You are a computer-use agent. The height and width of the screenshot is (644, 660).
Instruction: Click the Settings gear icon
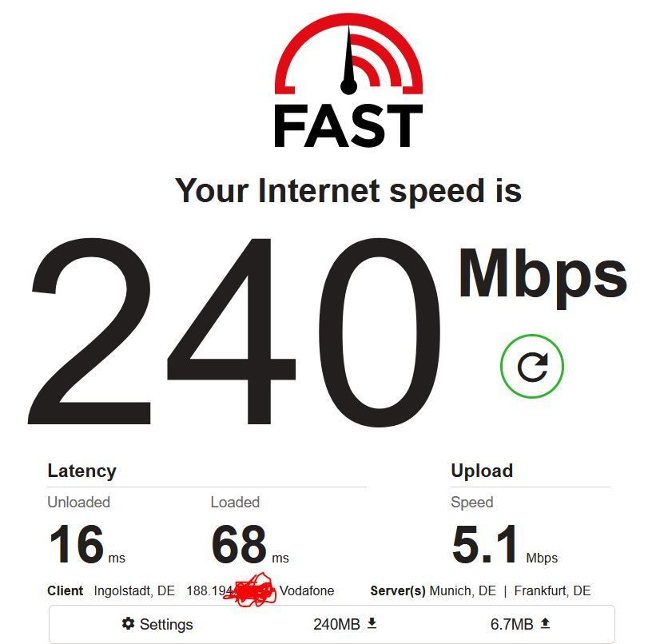[128, 623]
